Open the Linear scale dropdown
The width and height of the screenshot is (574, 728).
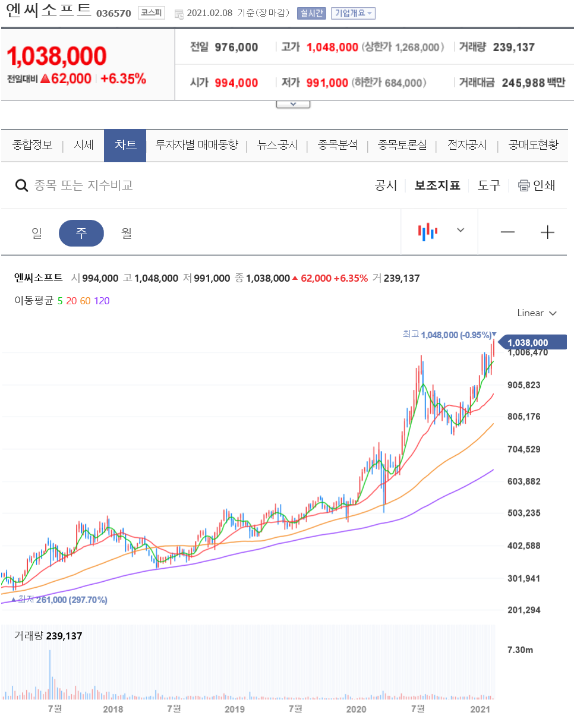point(537,313)
